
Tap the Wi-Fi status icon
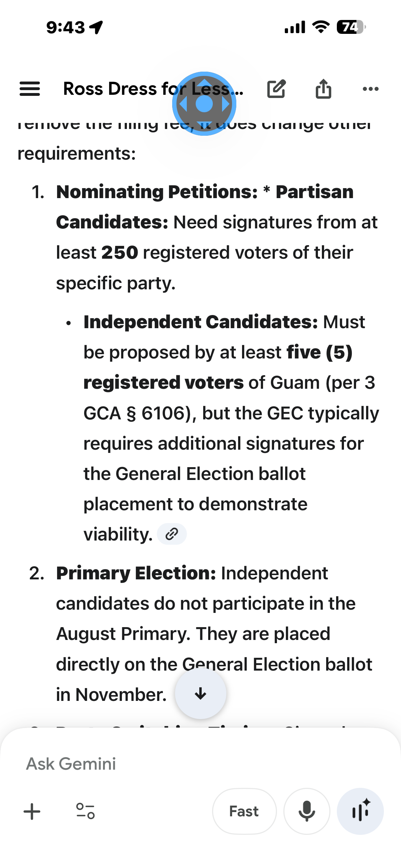coord(320,27)
